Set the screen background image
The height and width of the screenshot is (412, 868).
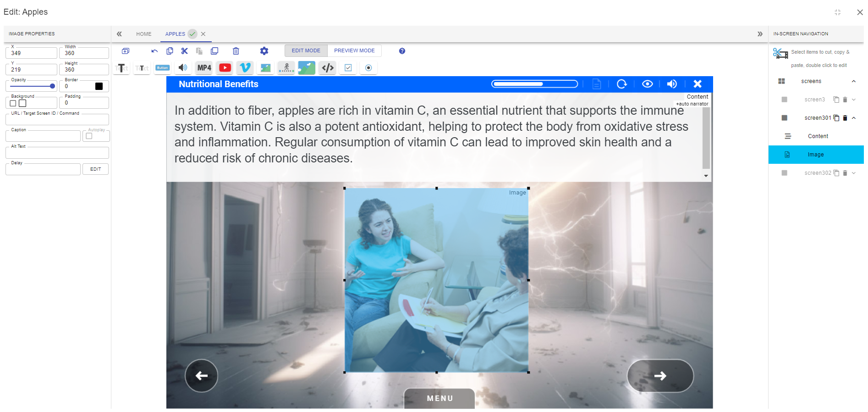tap(307, 68)
